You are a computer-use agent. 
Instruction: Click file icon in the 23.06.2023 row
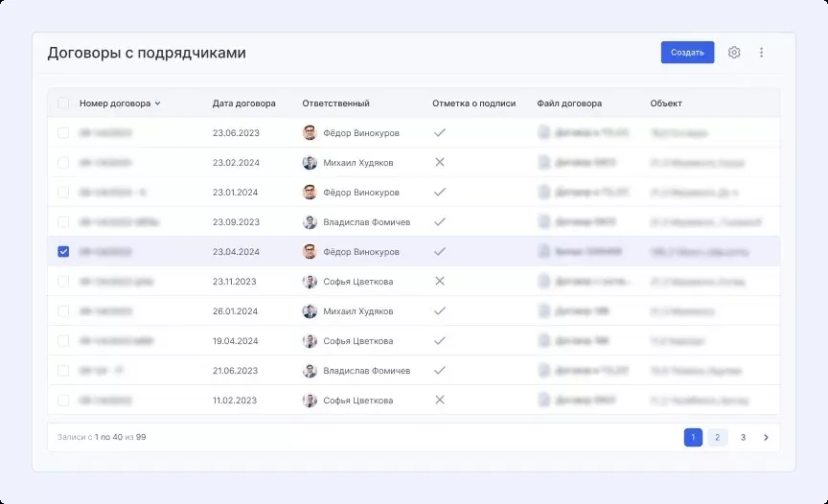point(543,133)
